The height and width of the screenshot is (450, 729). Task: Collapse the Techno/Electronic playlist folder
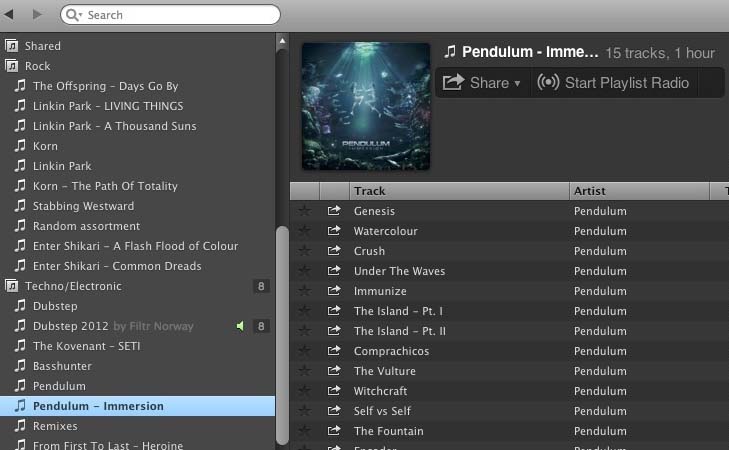(x=12, y=285)
